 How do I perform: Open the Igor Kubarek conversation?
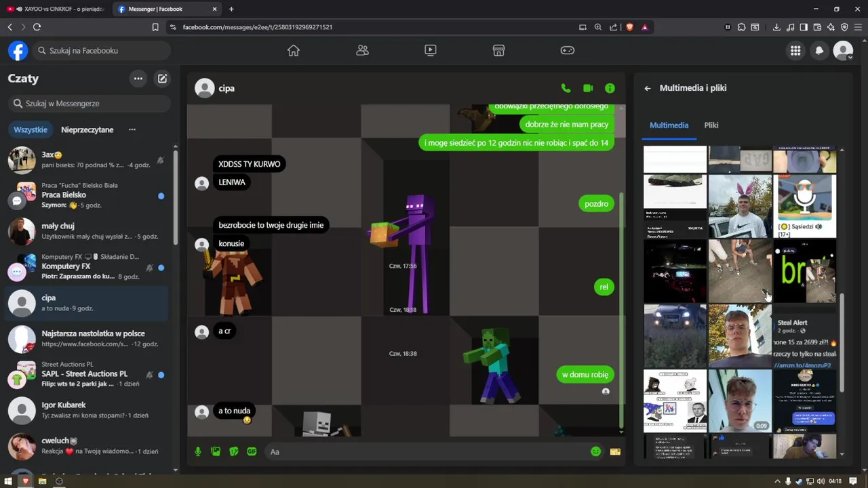(x=87, y=411)
